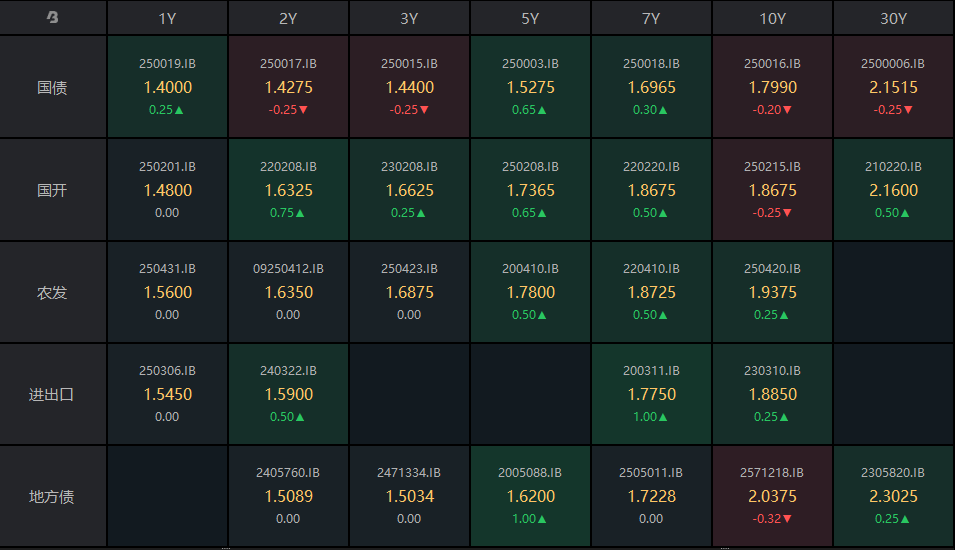Click the 30Y column header
Screen dimensions: 955x550
893,18
